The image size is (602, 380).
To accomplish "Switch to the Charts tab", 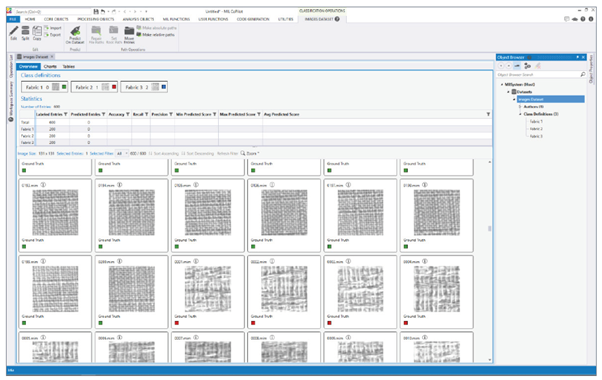I will click(50, 66).
